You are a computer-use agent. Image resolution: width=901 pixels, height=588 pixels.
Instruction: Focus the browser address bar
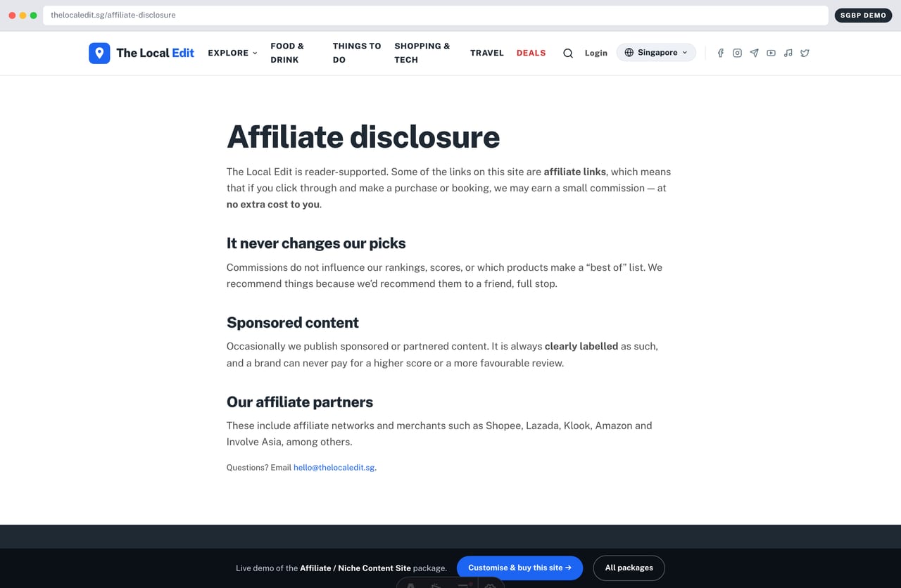tap(436, 15)
